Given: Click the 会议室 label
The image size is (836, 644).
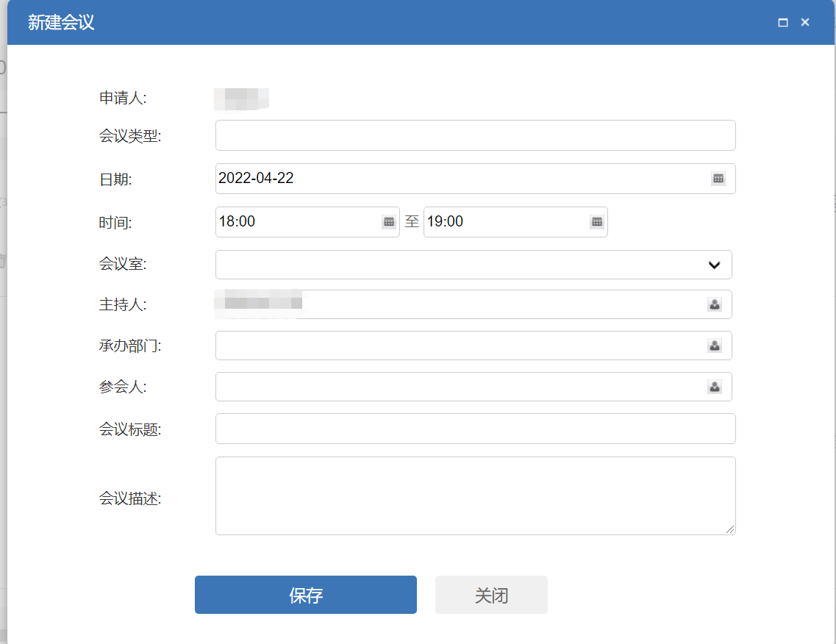Looking at the screenshot, I should [123, 264].
